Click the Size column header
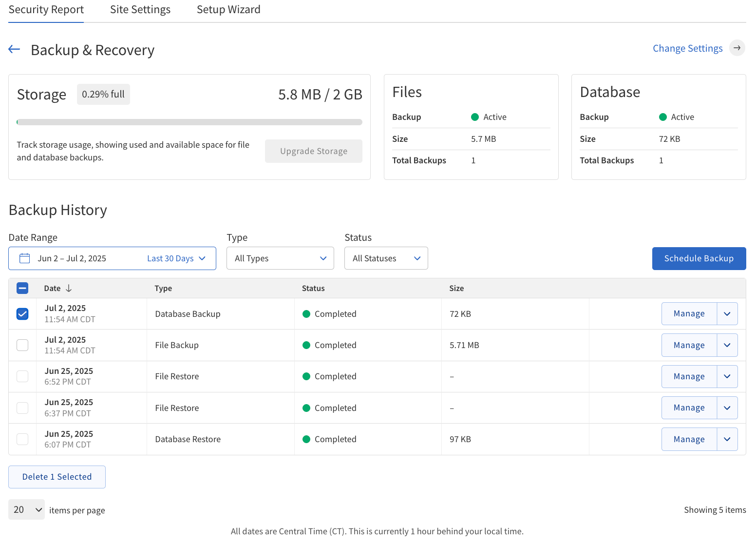This screenshot has height=545, width=756. tap(456, 288)
